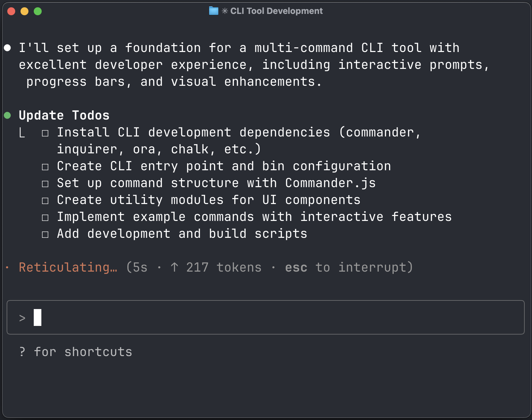
Task: Check the Create utility modules todo
Action: click(45, 200)
